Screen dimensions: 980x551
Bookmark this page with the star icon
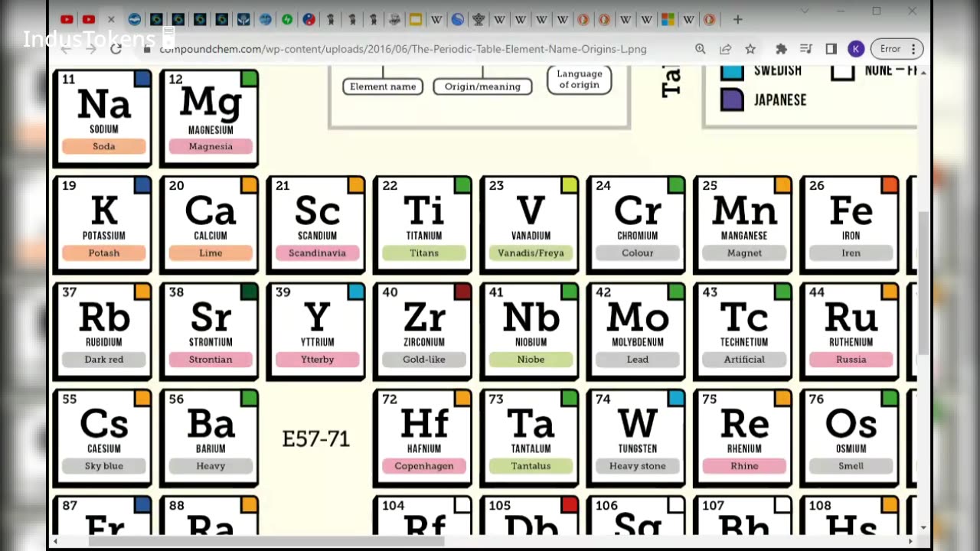(750, 49)
